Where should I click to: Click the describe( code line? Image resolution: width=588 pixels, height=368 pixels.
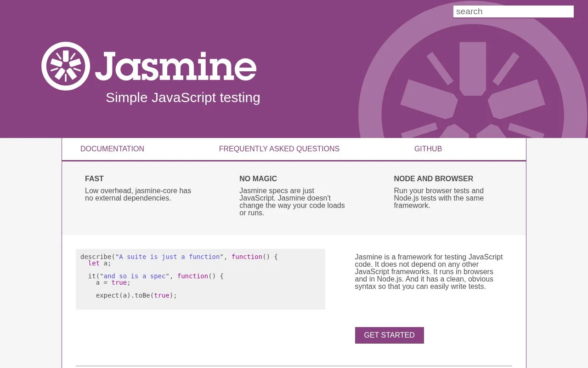point(179,257)
